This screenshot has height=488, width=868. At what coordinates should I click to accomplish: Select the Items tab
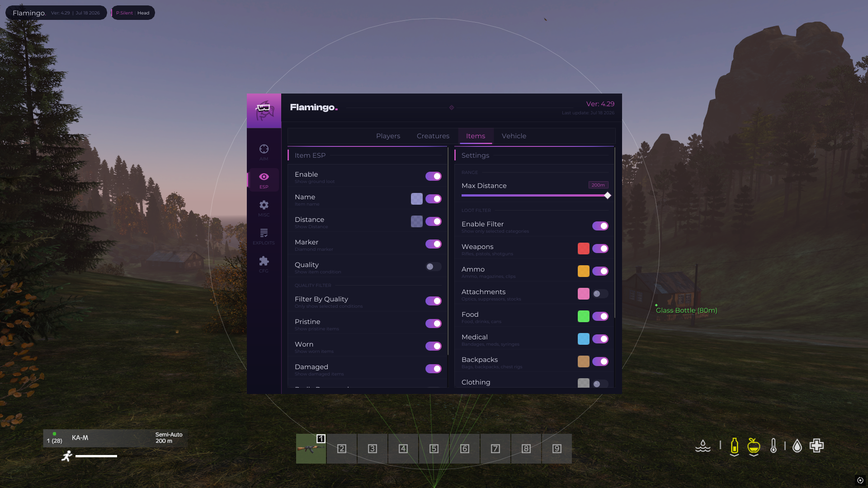pos(476,136)
